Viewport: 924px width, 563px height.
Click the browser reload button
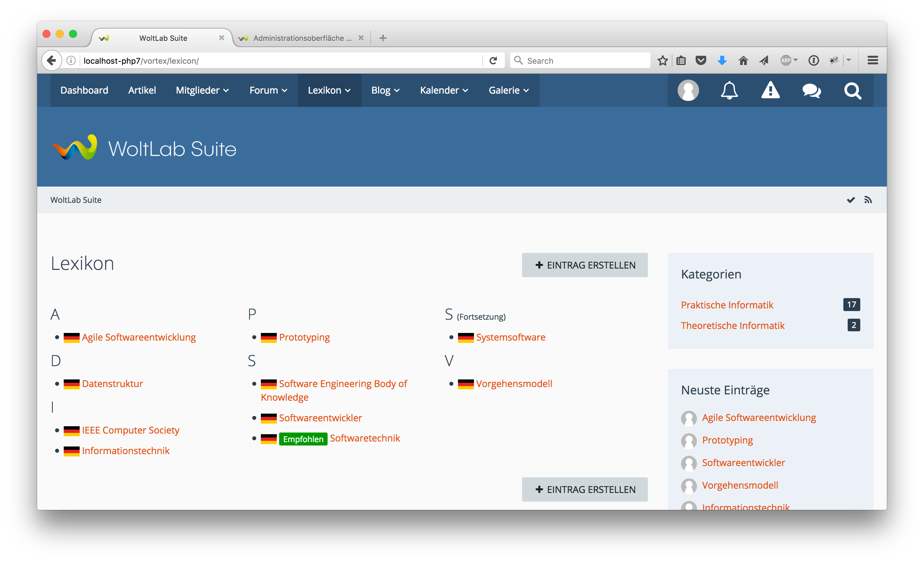click(x=493, y=60)
